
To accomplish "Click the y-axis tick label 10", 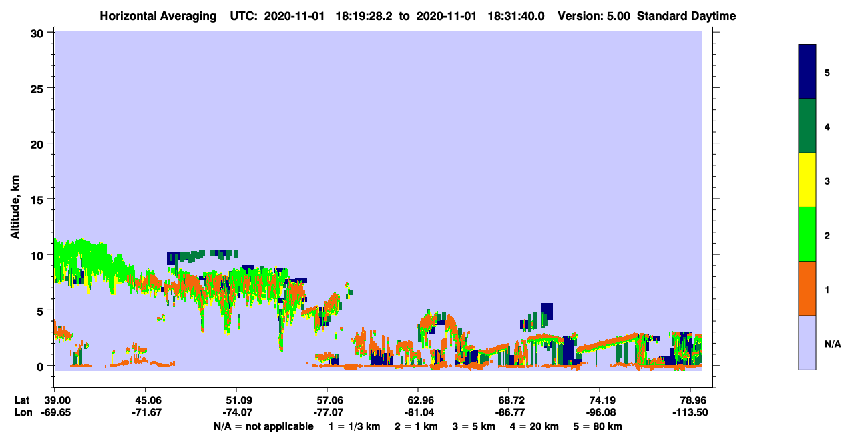I will pos(39,255).
